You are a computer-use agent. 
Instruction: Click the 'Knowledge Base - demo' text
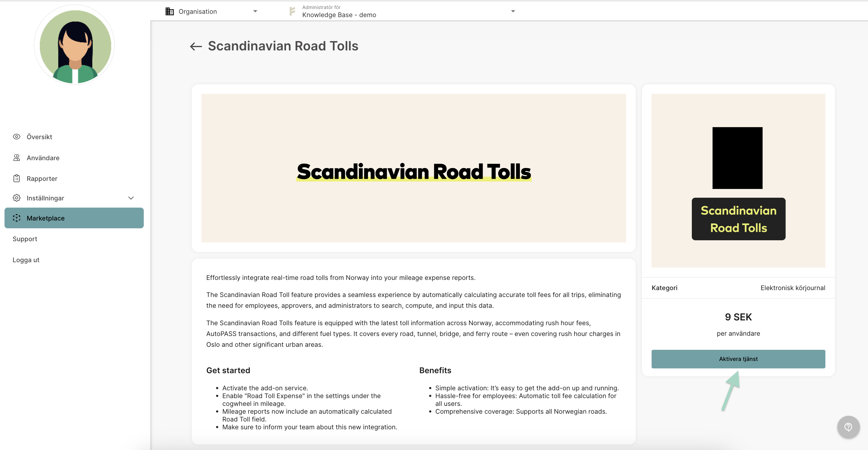click(339, 15)
